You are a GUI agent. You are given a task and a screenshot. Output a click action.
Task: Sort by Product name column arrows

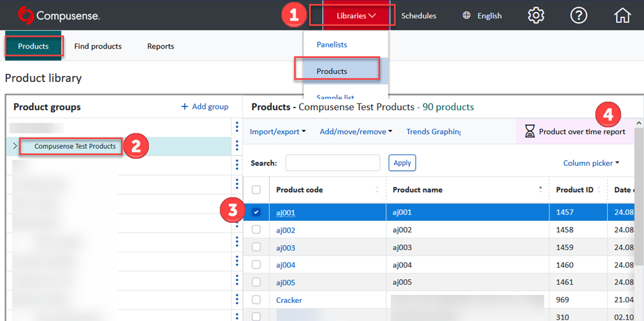pyautogui.click(x=541, y=190)
